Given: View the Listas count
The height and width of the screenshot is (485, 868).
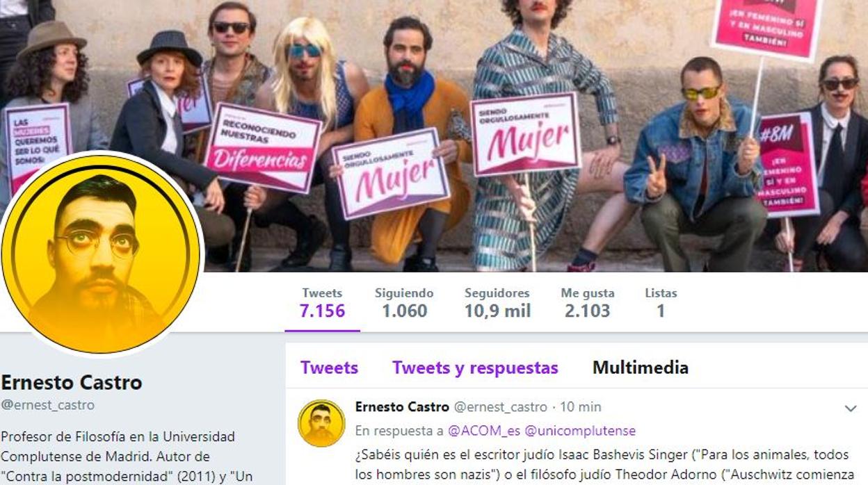Looking at the screenshot, I should 661,303.
